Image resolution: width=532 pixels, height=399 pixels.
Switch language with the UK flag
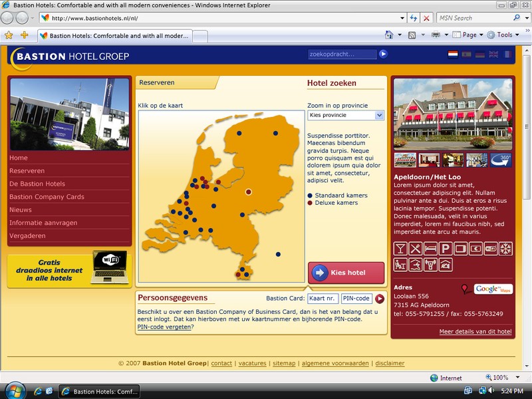coord(493,55)
